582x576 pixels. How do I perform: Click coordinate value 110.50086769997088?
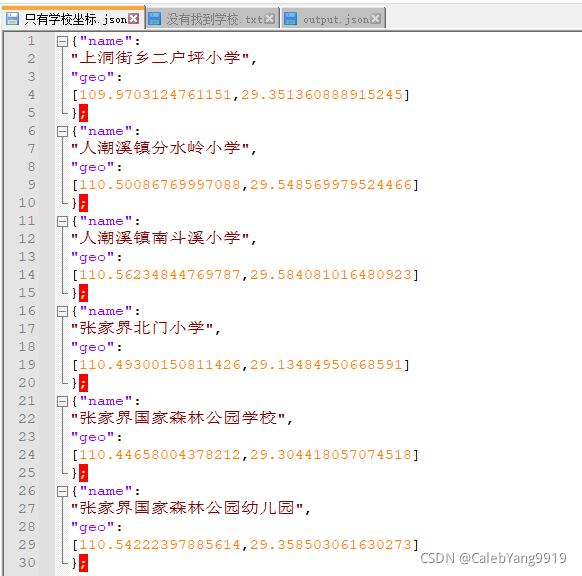pos(160,185)
